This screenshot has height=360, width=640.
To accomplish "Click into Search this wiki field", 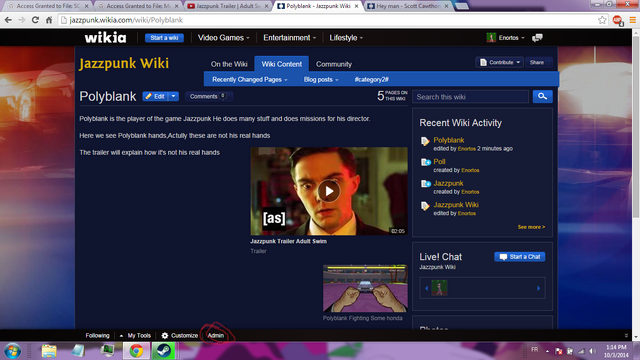I will pyautogui.click(x=471, y=97).
